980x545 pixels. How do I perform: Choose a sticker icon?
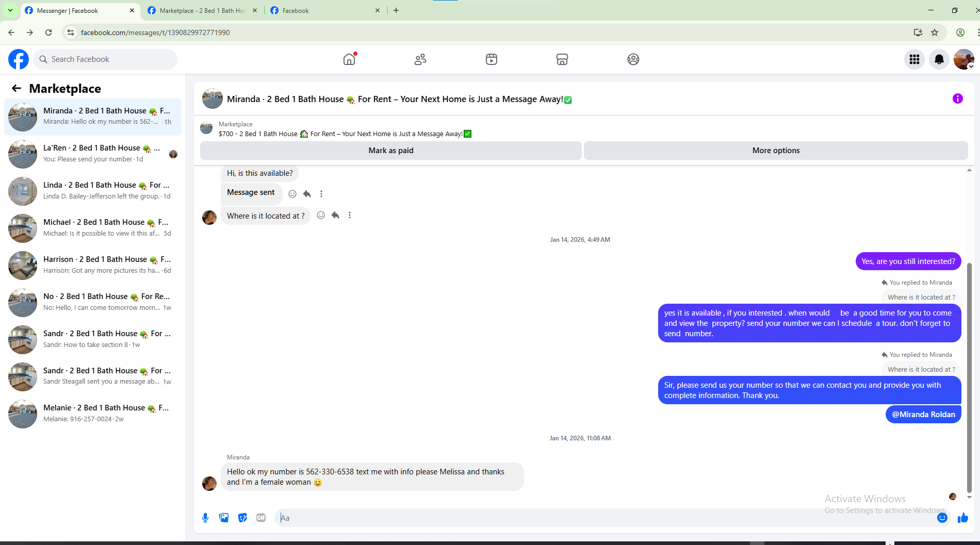(242, 518)
